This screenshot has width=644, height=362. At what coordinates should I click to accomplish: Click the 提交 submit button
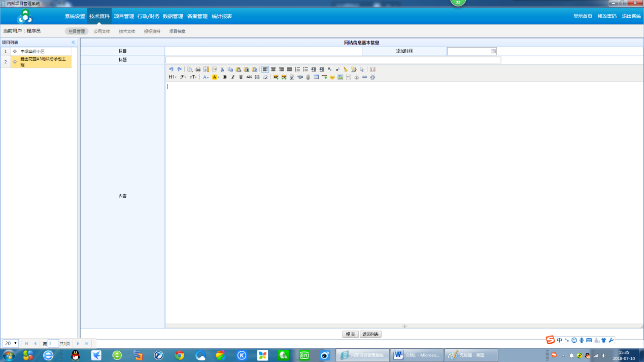pyautogui.click(x=350, y=335)
